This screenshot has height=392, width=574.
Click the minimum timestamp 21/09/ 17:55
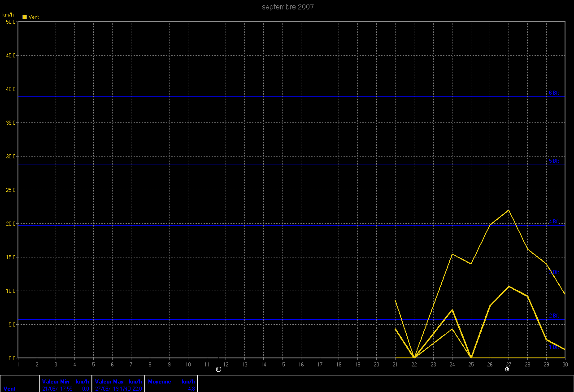(x=57, y=389)
